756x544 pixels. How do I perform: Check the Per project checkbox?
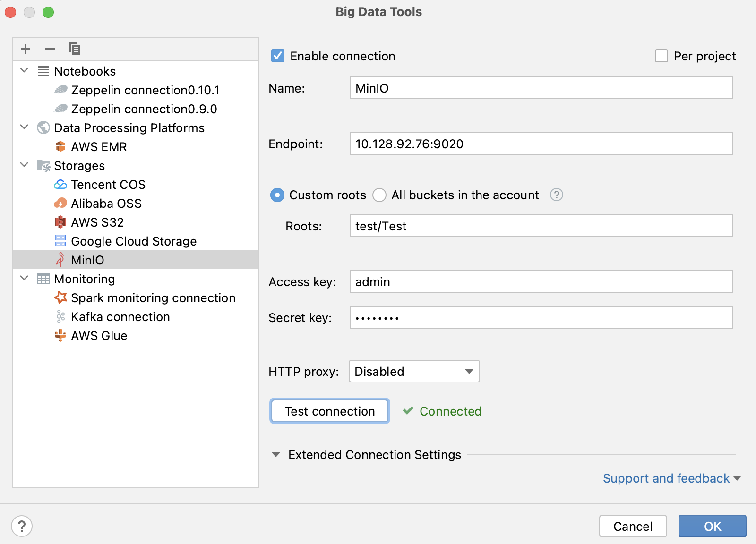(661, 56)
